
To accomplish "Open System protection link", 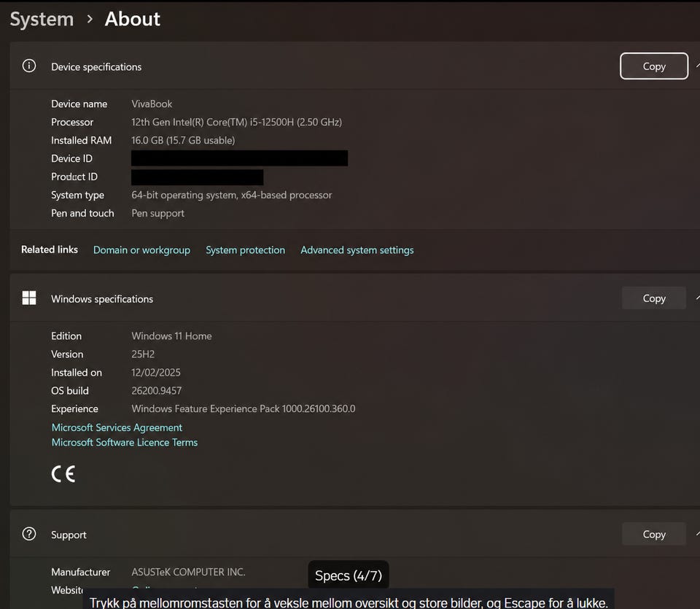I will (x=245, y=250).
